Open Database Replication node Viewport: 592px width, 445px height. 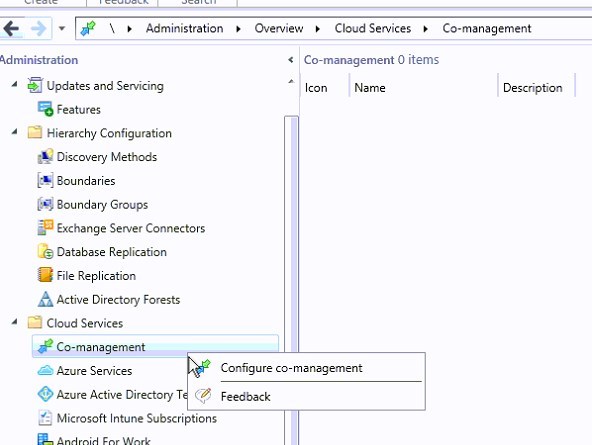(x=111, y=252)
